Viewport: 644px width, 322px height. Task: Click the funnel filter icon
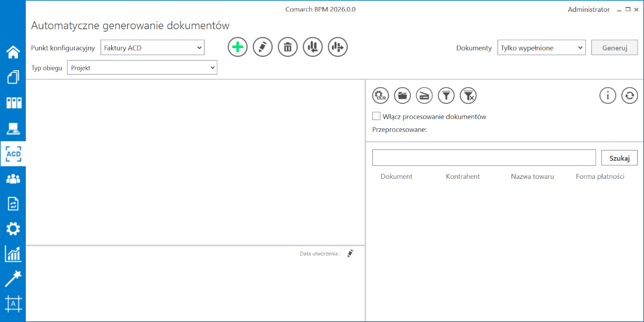click(446, 96)
